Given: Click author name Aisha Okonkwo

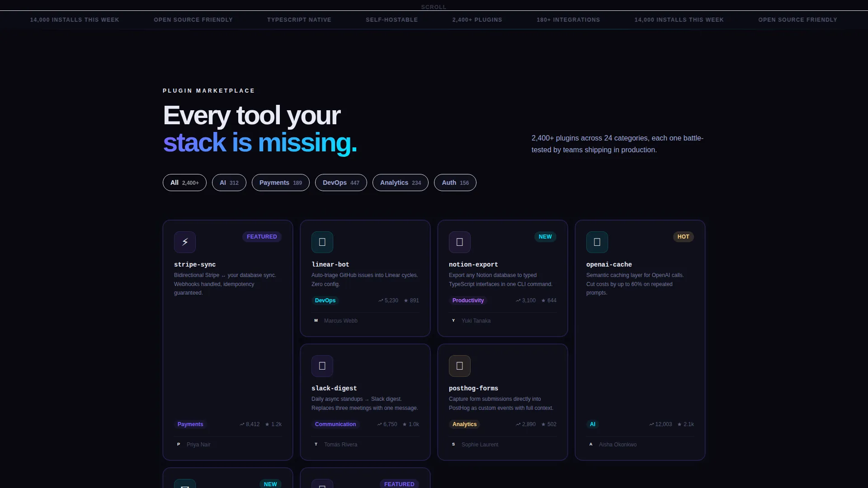Looking at the screenshot, I should (x=618, y=445).
